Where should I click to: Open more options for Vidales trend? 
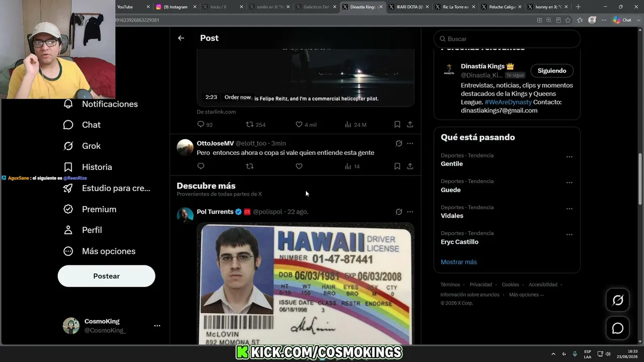pyautogui.click(x=570, y=209)
